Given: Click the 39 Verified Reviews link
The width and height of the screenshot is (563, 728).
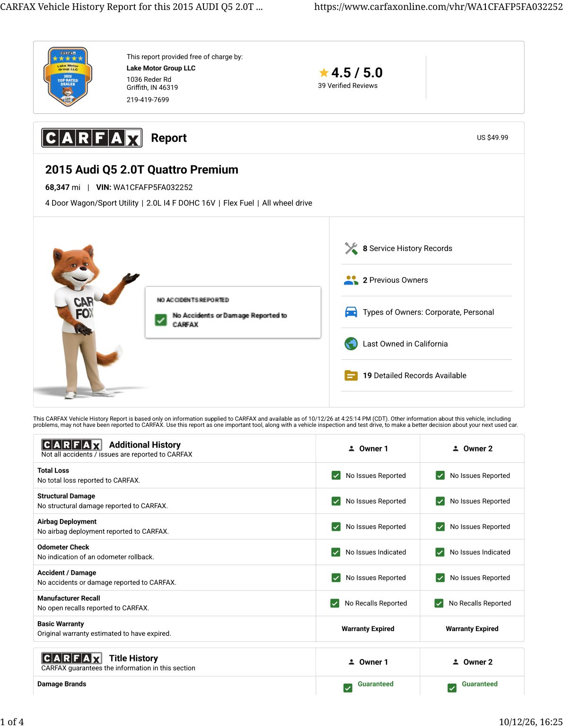Looking at the screenshot, I should [348, 86].
